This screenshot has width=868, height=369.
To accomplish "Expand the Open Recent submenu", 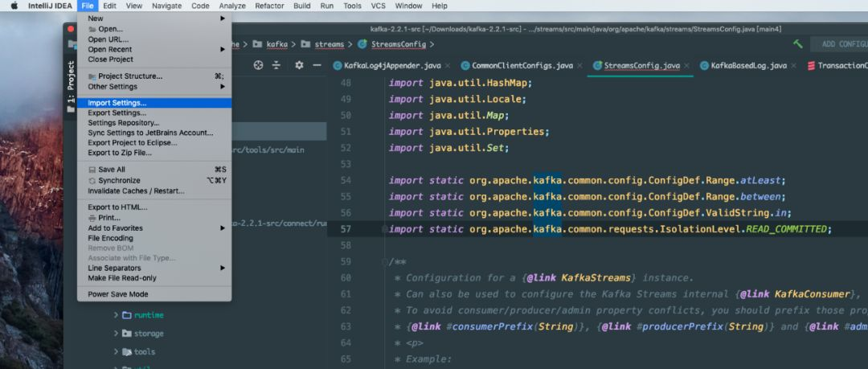I will (154, 49).
